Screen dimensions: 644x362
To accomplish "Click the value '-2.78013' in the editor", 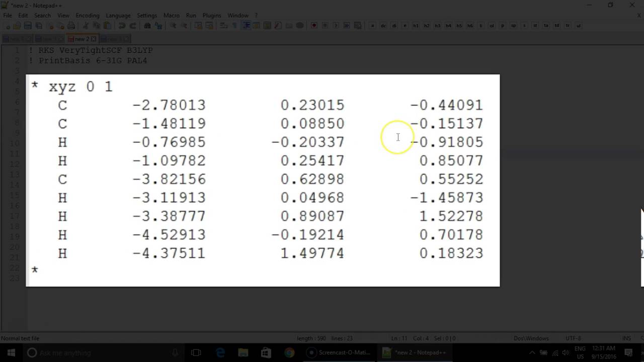I will coord(169,105).
